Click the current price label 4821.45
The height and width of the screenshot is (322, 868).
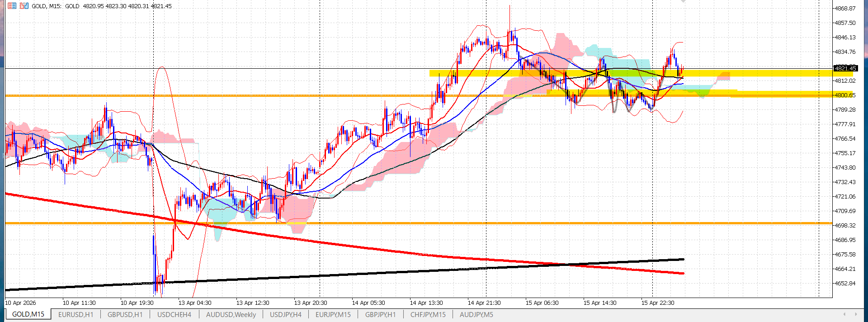pos(845,68)
